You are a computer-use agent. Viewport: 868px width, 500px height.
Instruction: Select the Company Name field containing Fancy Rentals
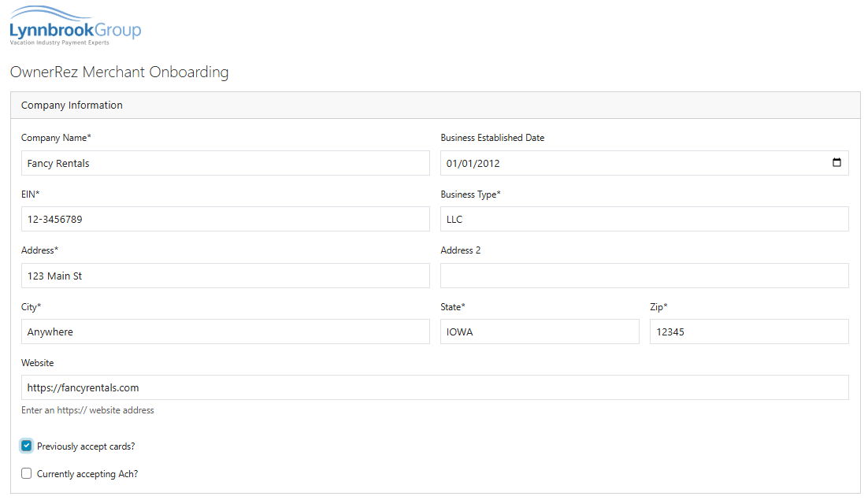tap(225, 163)
